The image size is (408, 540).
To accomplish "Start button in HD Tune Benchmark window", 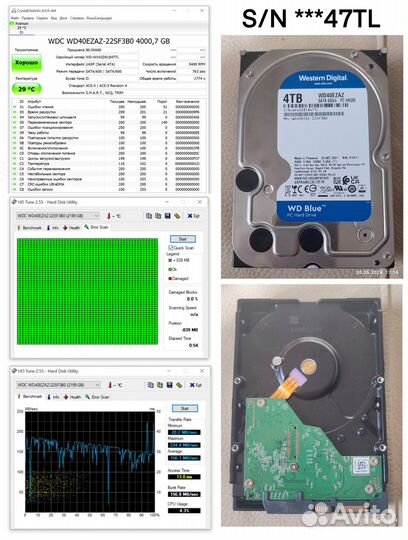I will [x=185, y=408].
